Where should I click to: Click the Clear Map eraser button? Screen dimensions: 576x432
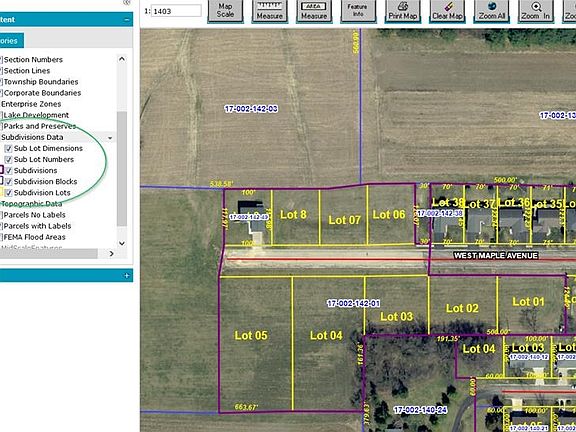click(x=447, y=11)
